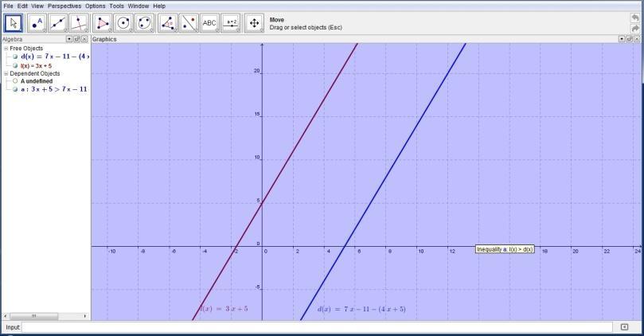Select inequality a: 3x + 5 > 7x − 11 row

(x=54, y=89)
